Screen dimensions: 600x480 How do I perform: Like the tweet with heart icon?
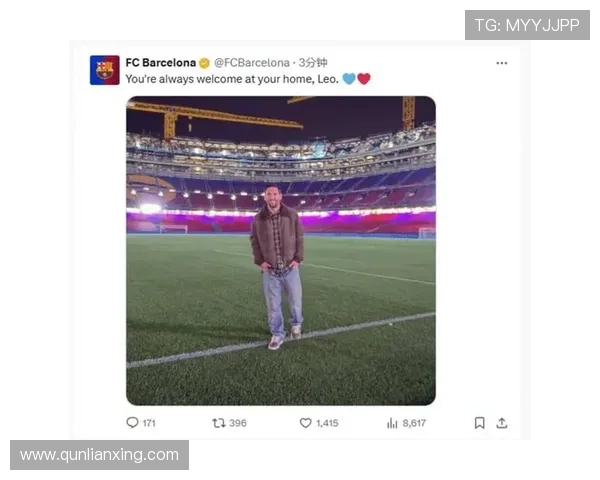(305, 423)
